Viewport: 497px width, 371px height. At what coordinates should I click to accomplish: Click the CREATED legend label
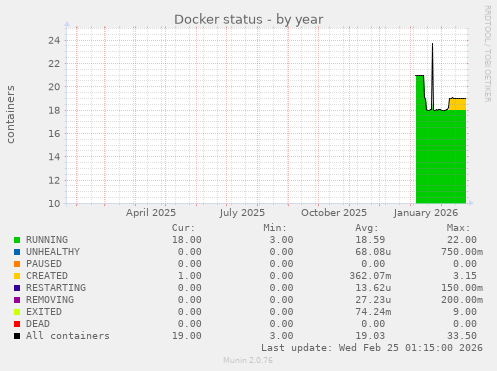click(x=47, y=276)
